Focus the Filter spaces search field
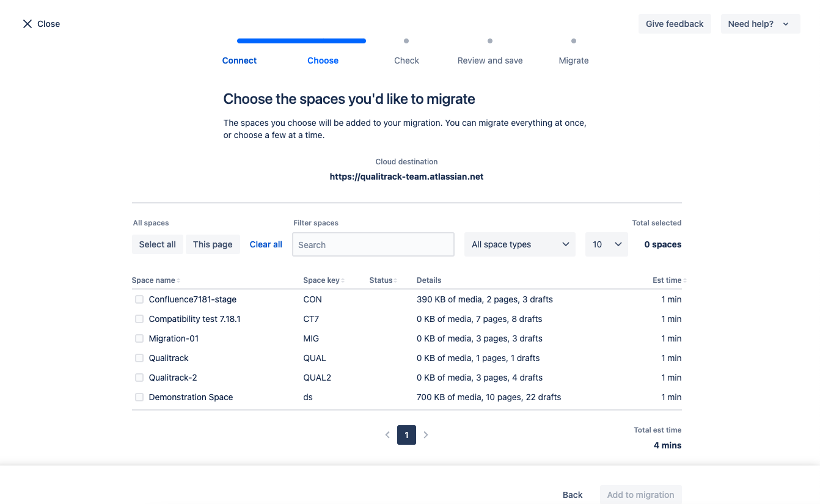The height and width of the screenshot is (504, 820). (x=373, y=244)
